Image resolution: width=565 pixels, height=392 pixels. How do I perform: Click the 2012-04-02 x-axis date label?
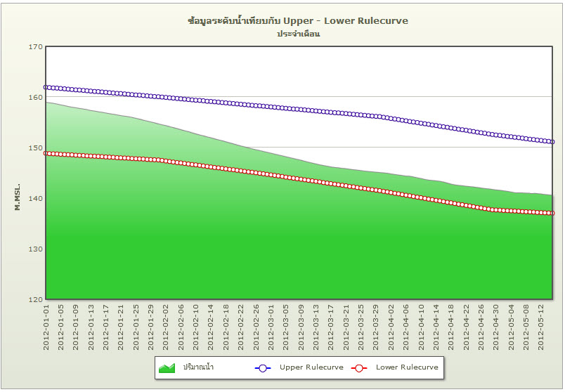tap(391, 327)
